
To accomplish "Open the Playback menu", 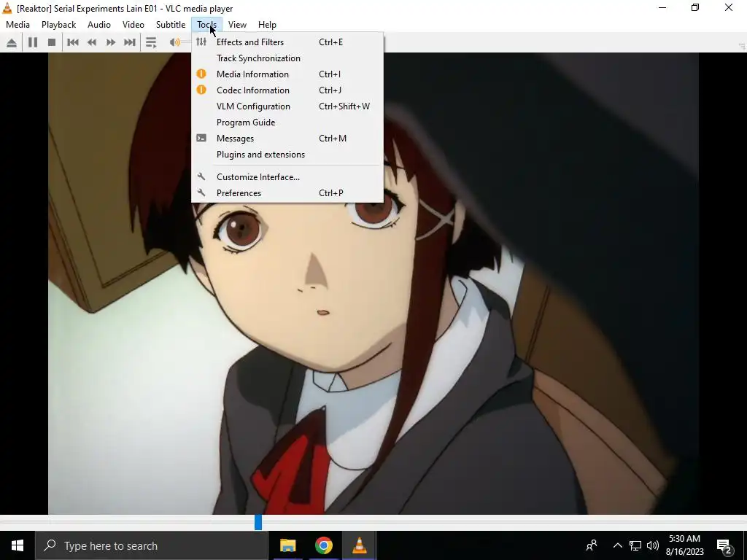I will point(58,25).
